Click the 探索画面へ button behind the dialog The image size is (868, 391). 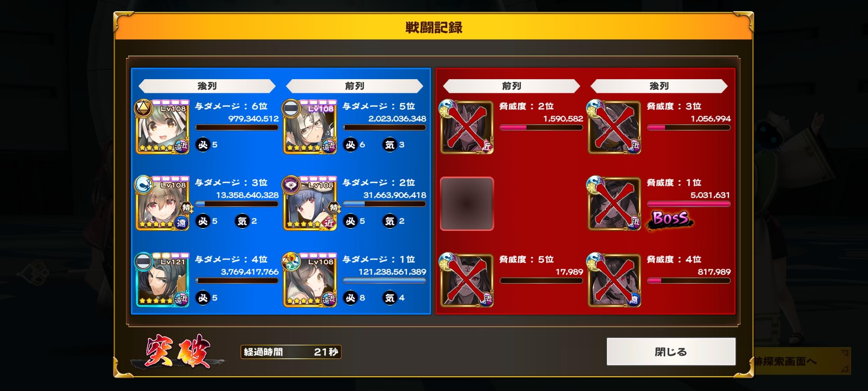[x=801, y=361]
